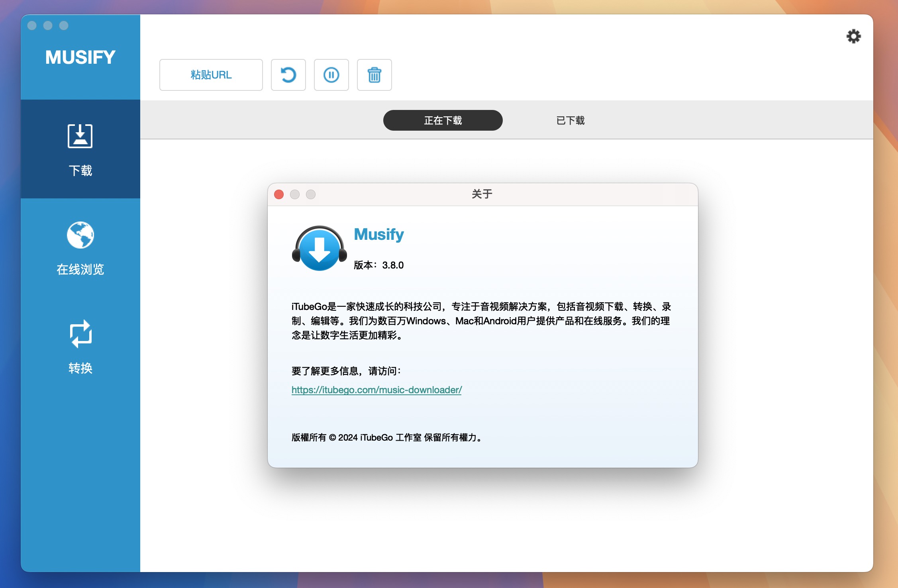Click the 版權所有 © 2024 iTubeGo copyright line
The width and height of the screenshot is (898, 588).
387,437
